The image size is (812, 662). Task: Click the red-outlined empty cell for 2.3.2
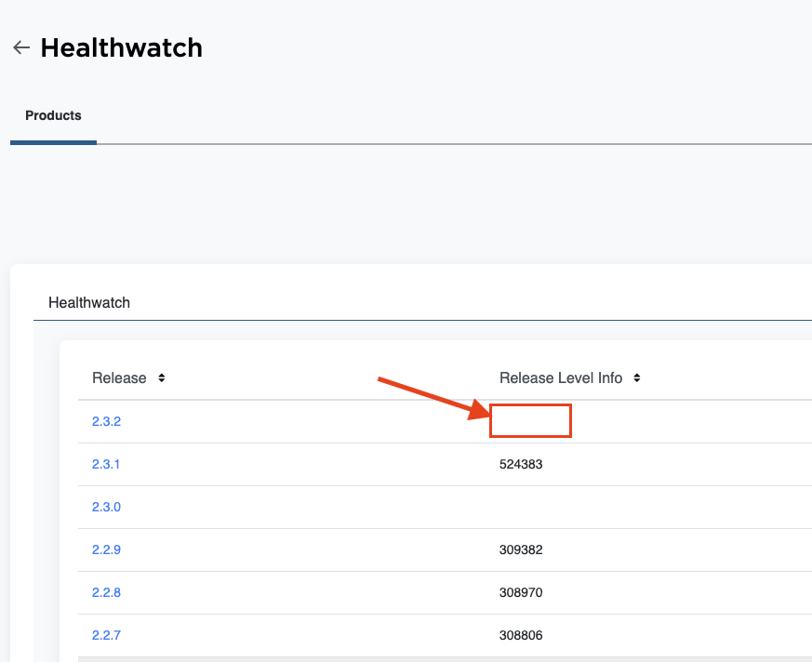[530, 421]
